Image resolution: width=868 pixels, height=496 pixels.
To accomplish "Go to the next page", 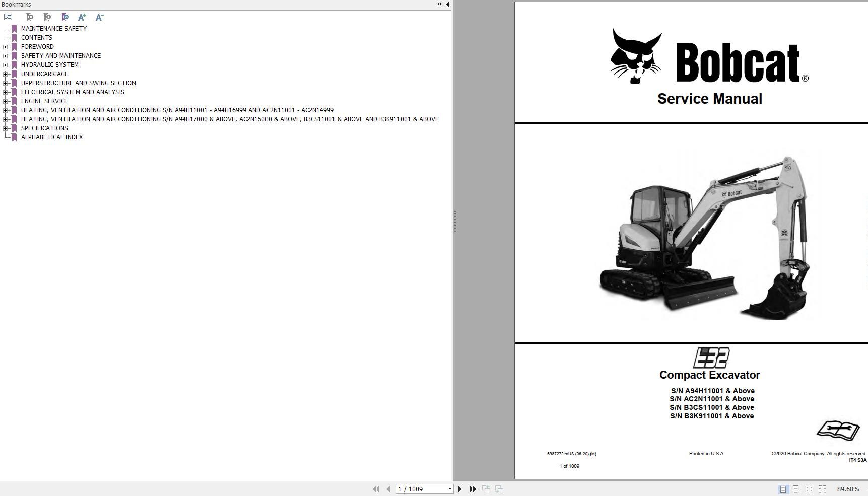I will (x=460, y=489).
